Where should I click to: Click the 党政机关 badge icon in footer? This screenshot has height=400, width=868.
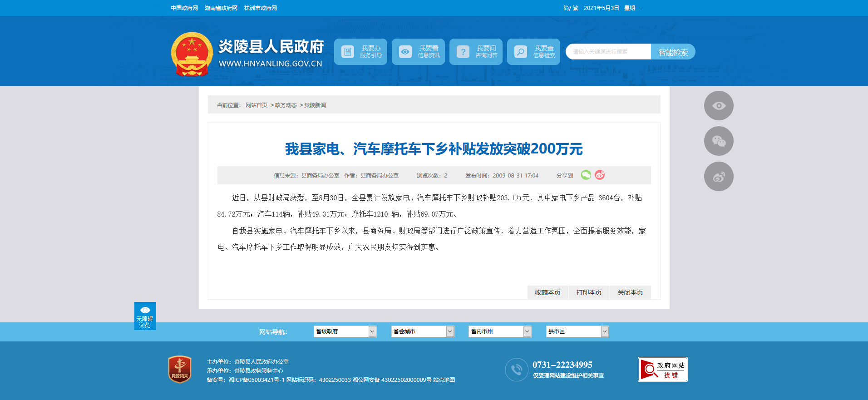[x=180, y=369]
